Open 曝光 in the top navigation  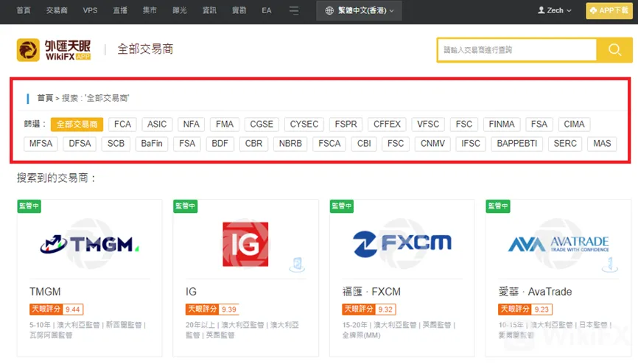180,10
